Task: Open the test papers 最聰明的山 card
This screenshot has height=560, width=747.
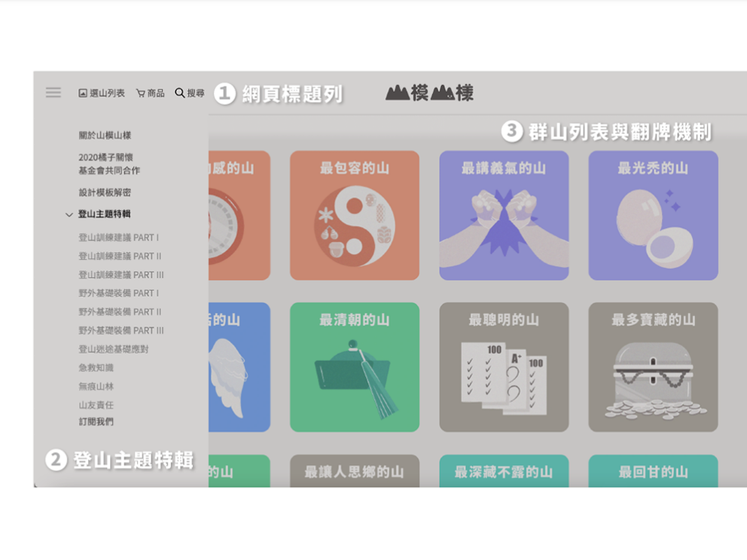Action: coord(504,367)
